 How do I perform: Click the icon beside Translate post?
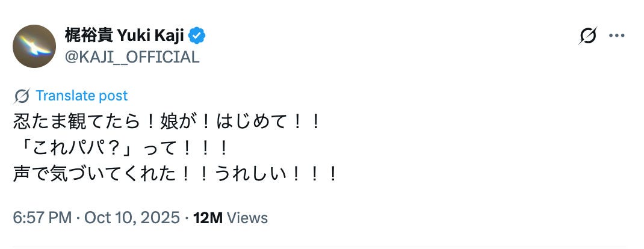coord(22,96)
